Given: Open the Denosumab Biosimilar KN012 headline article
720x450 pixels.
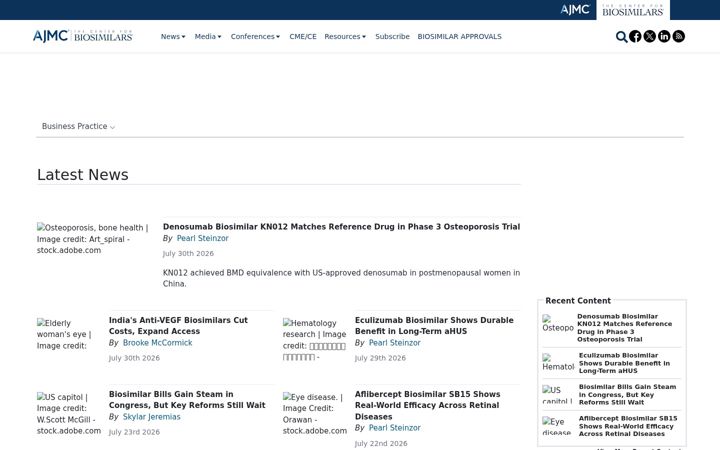Looking at the screenshot, I should (341, 227).
